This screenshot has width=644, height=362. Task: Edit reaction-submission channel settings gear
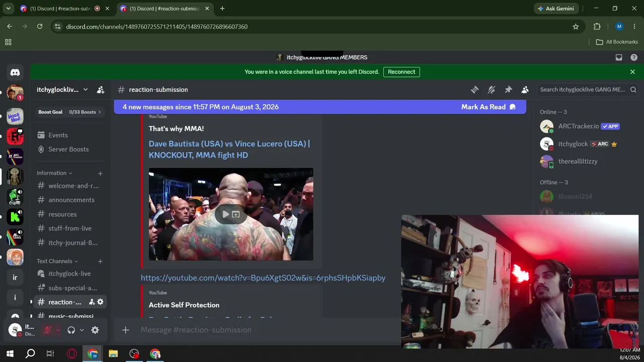[100, 302]
